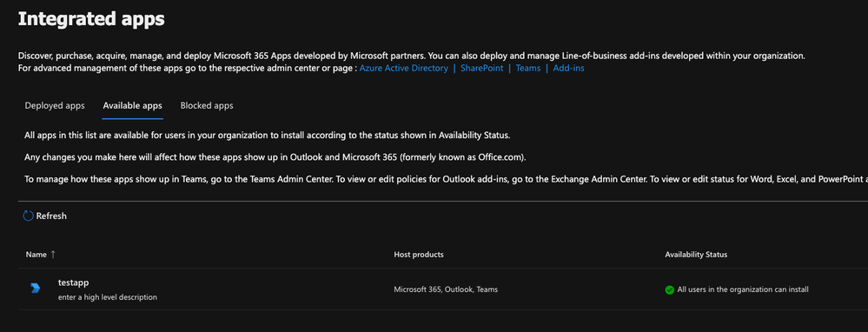Viewport: 868px width, 332px height.
Task: Click the Integrated apps page heading
Action: click(x=91, y=19)
